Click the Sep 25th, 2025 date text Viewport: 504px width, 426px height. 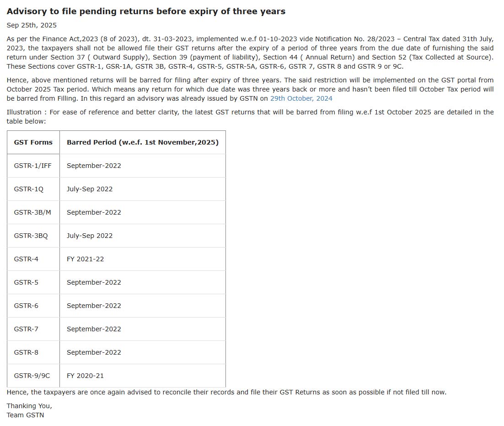click(32, 25)
